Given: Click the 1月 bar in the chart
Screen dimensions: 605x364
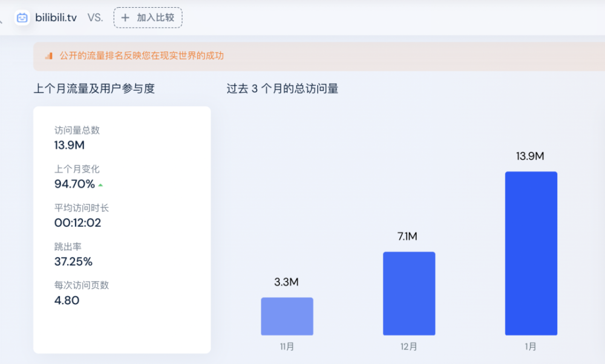Looking at the screenshot, I should [x=531, y=253].
